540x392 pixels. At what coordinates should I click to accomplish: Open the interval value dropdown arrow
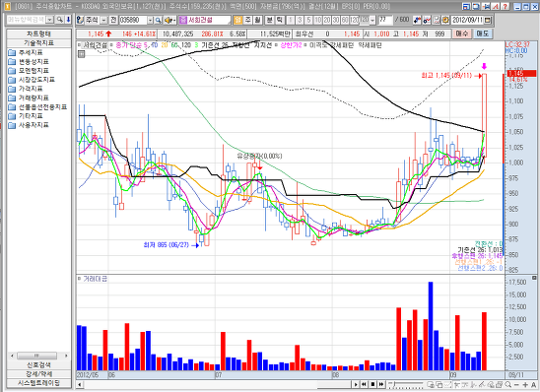pos(372,20)
